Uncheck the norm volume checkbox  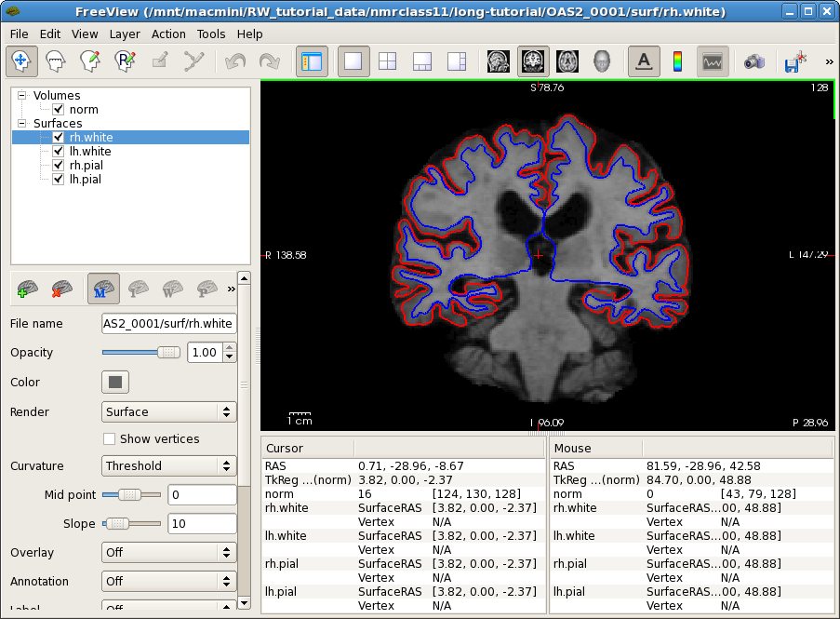click(59, 109)
